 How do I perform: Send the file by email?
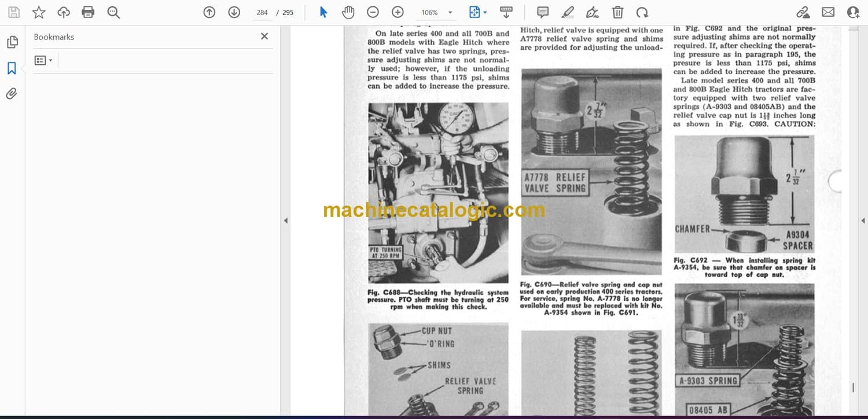click(x=828, y=12)
